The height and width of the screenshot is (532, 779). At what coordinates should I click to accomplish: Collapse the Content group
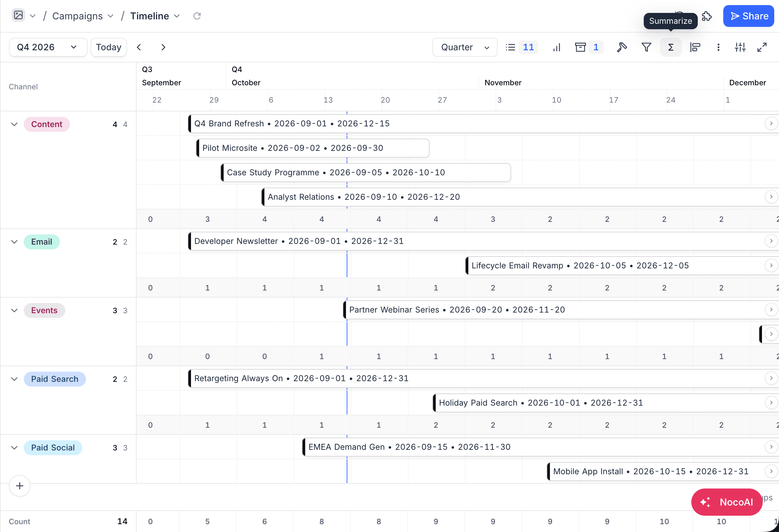[14, 124]
